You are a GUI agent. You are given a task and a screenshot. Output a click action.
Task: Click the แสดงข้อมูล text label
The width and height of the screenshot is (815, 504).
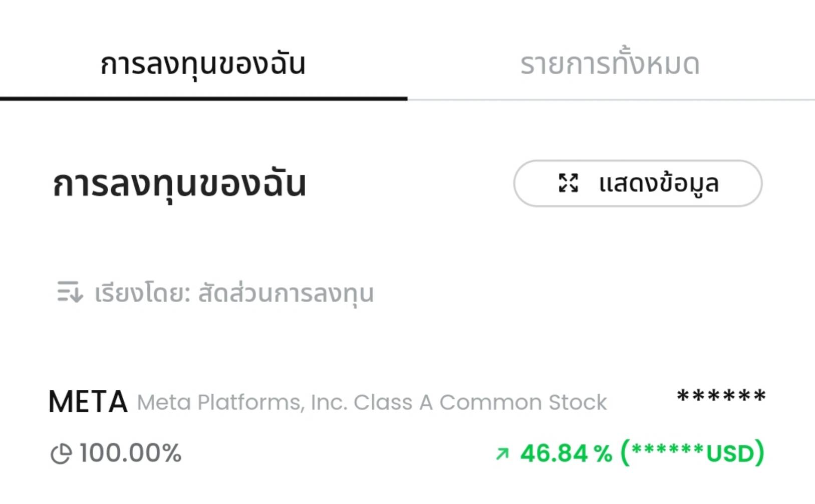659,183
